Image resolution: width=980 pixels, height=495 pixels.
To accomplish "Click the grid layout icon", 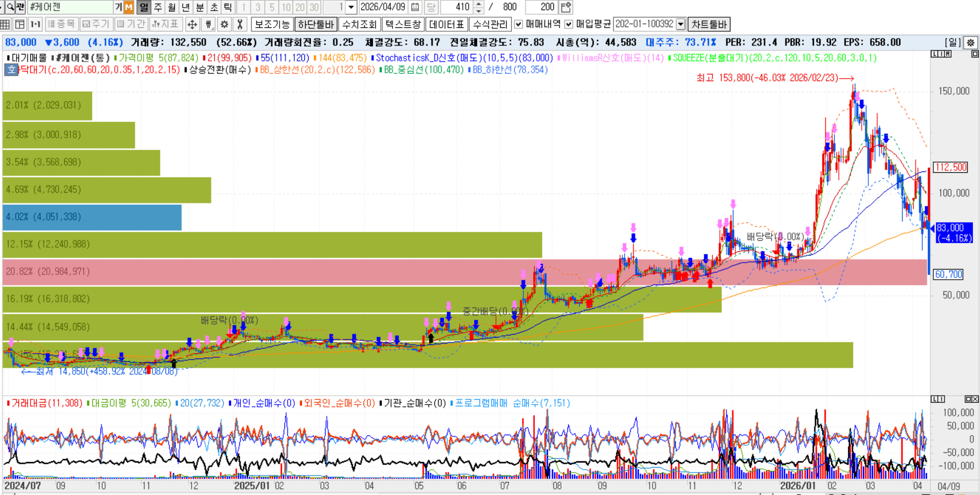I will click(5, 24).
